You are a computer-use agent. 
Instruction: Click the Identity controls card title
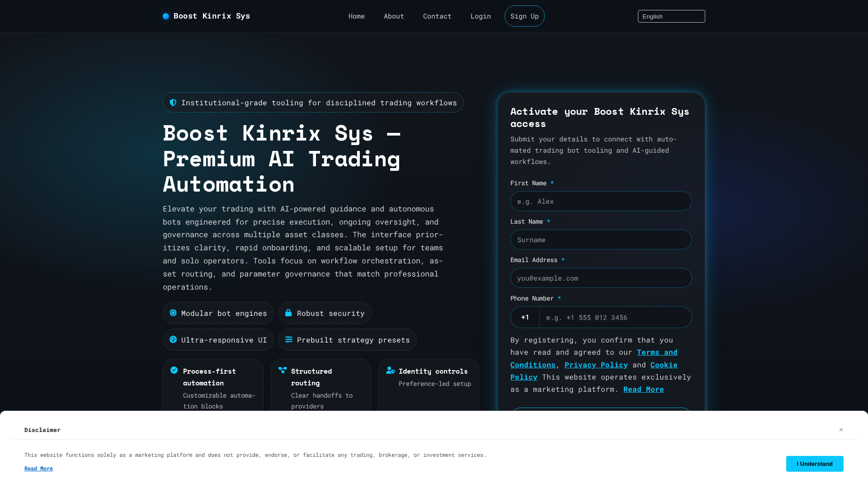click(x=433, y=371)
